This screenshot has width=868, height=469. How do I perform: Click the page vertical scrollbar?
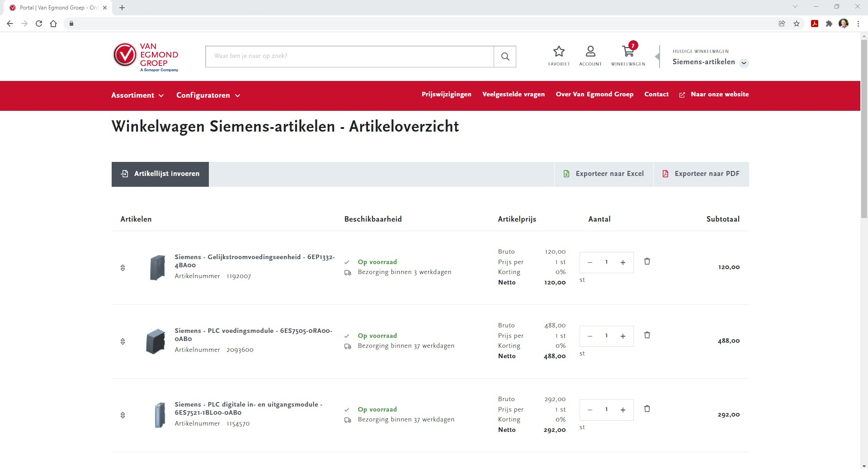864,129
